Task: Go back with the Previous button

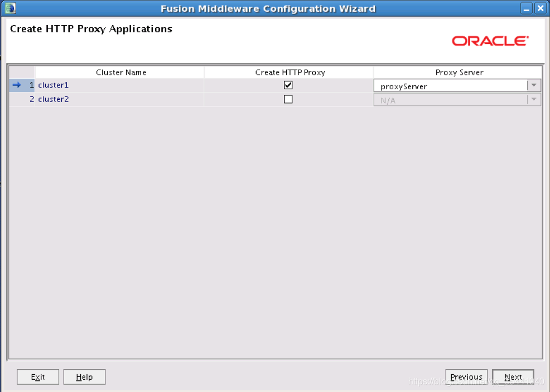Action: tap(466, 377)
